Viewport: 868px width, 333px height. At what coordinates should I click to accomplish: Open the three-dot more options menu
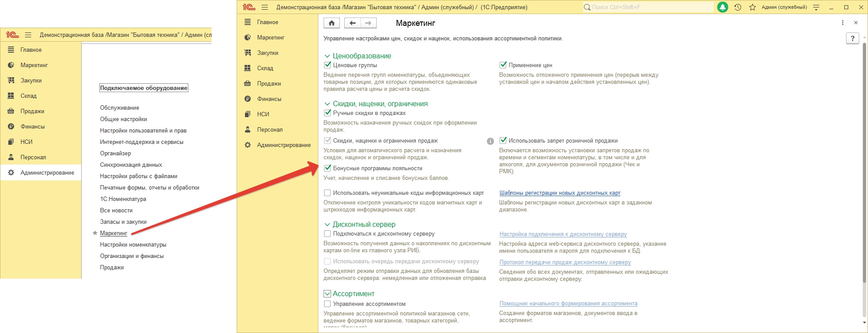click(x=843, y=23)
